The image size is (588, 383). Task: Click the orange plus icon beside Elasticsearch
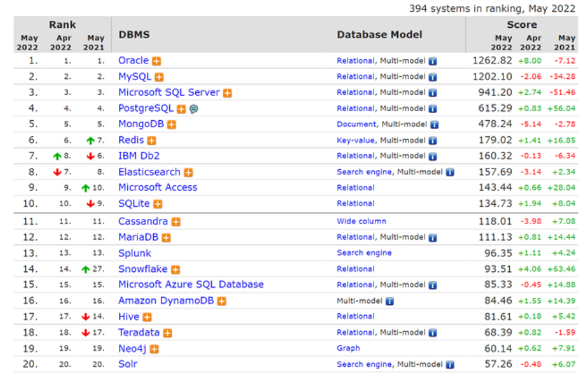(188, 173)
